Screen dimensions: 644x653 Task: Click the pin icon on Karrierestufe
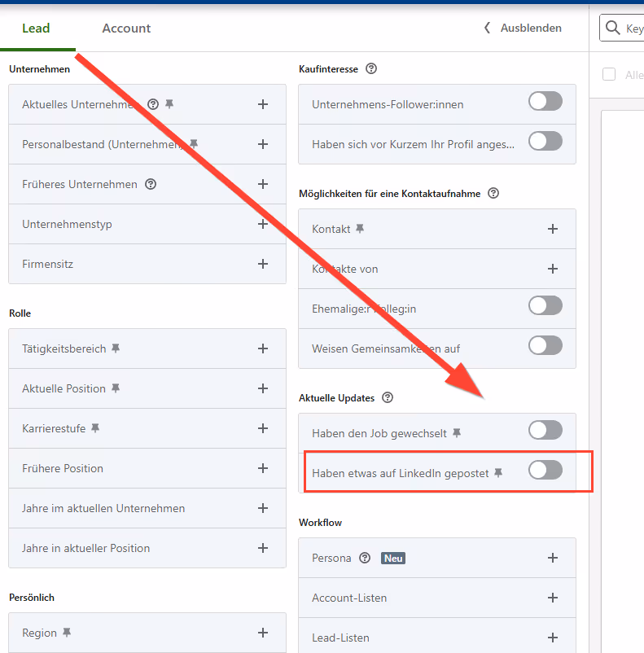[x=96, y=428]
